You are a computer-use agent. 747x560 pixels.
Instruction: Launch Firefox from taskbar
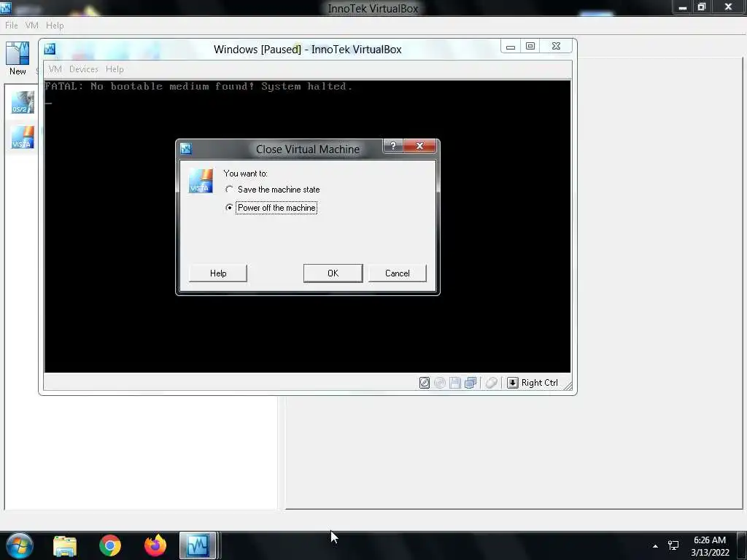pyautogui.click(x=155, y=545)
